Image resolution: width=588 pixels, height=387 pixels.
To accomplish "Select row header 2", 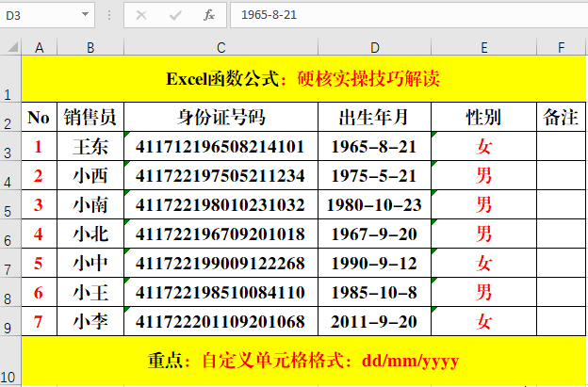I will (10, 117).
